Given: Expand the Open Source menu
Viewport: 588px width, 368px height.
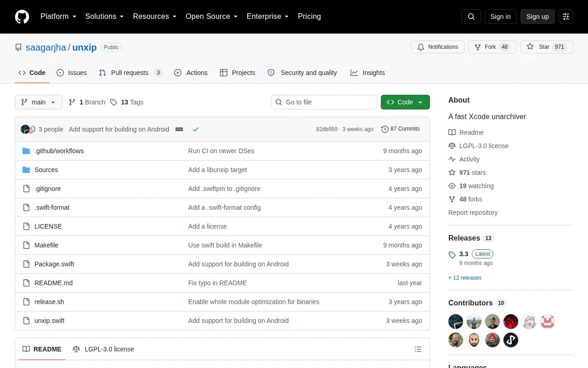Looking at the screenshot, I should pos(212,17).
